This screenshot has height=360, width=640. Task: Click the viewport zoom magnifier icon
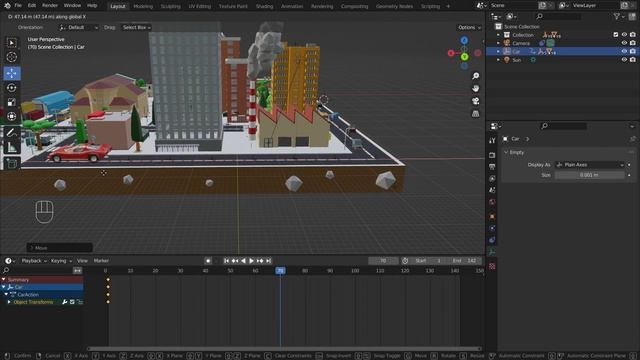476,76
